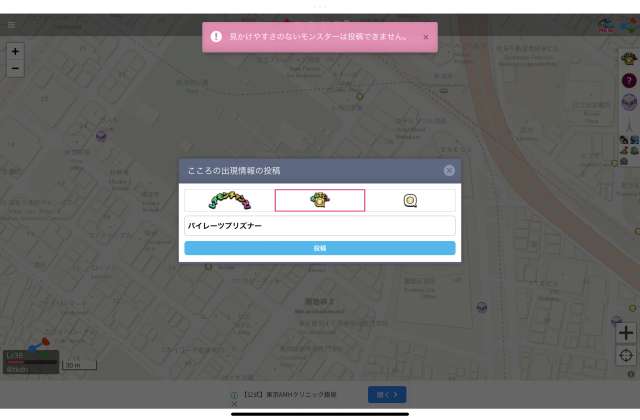Click the 開く button on the ad banner
The height and width of the screenshot is (420, 640).
point(387,394)
